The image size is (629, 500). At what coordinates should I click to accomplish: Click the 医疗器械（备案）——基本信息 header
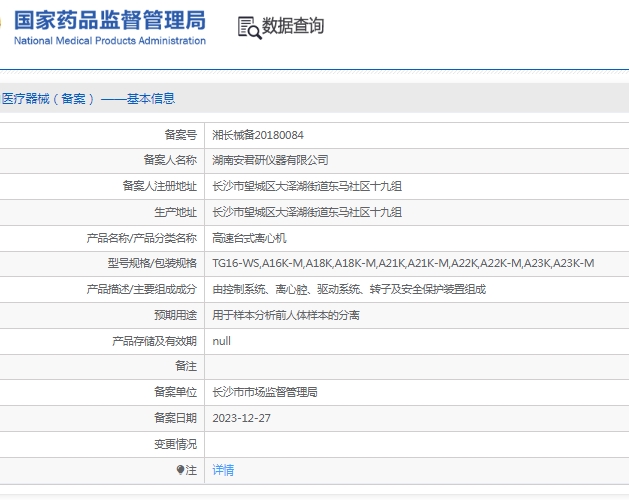(88, 98)
